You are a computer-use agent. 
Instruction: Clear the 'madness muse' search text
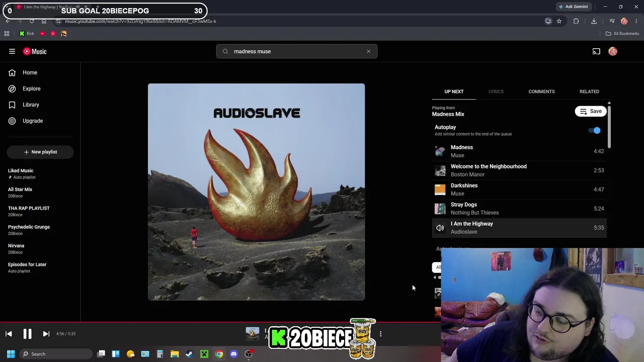368,51
